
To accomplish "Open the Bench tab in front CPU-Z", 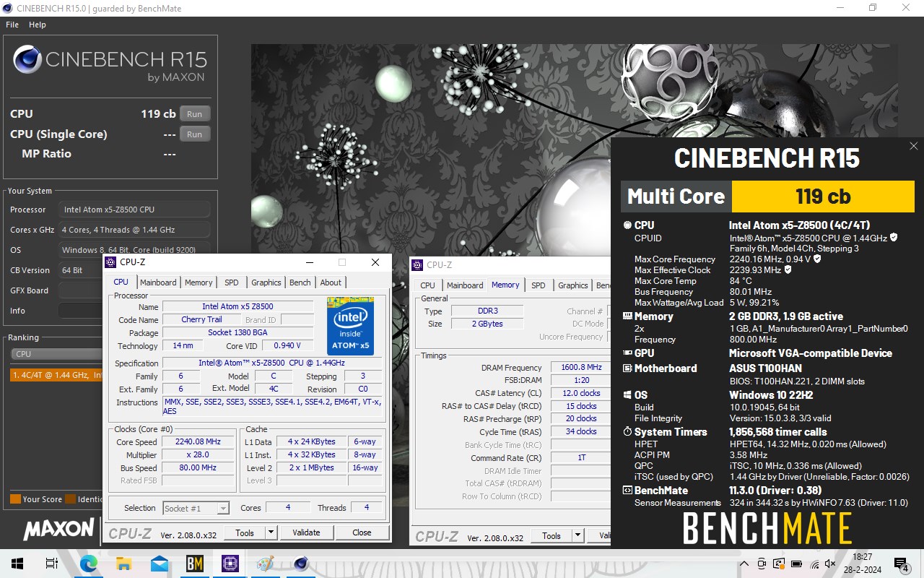I will pos(300,282).
